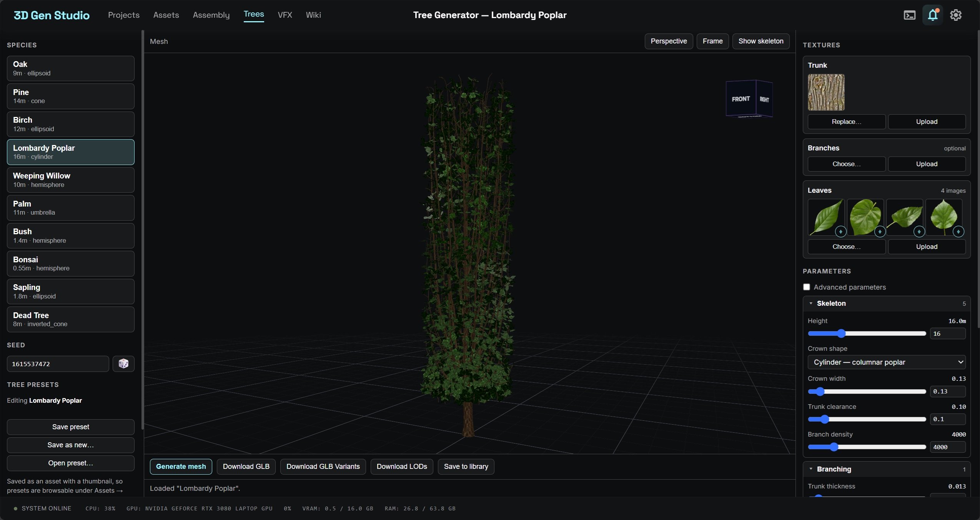Open the Branches texture Choose… picker
980x520 pixels.
click(x=847, y=164)
